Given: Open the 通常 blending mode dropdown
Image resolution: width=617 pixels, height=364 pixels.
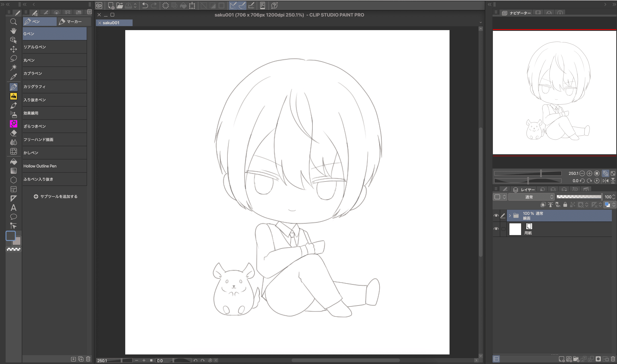Looking at the screenshot, I should pos(531,197).
